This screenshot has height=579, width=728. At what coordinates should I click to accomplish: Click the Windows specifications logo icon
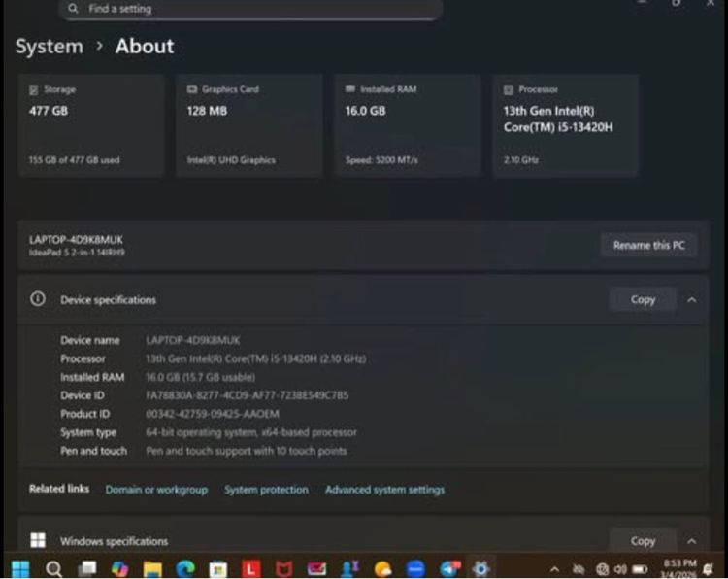(x=38, y=540)
